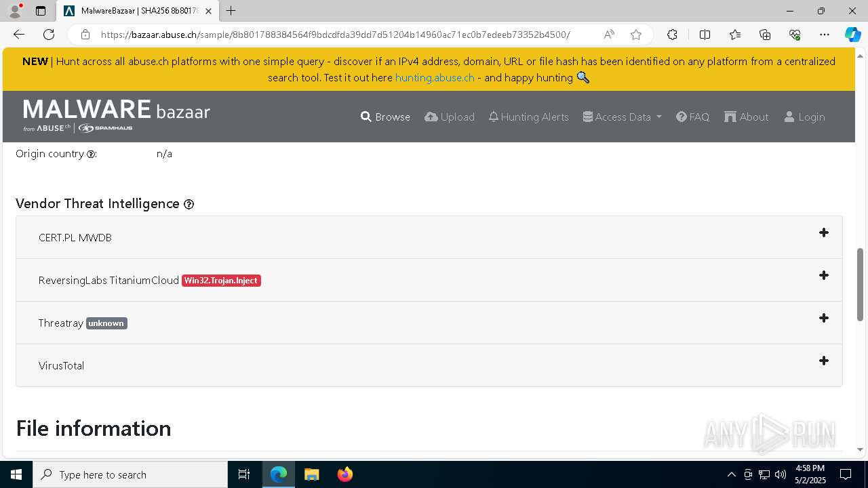
Task: Open the Favorites list
Action: click(x=735, y=35)
